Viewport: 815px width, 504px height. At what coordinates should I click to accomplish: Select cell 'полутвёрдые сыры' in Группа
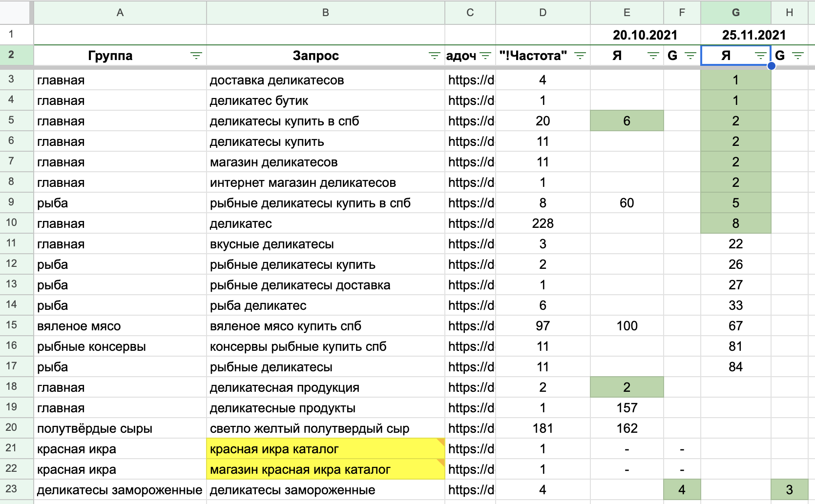pos(120,428)
